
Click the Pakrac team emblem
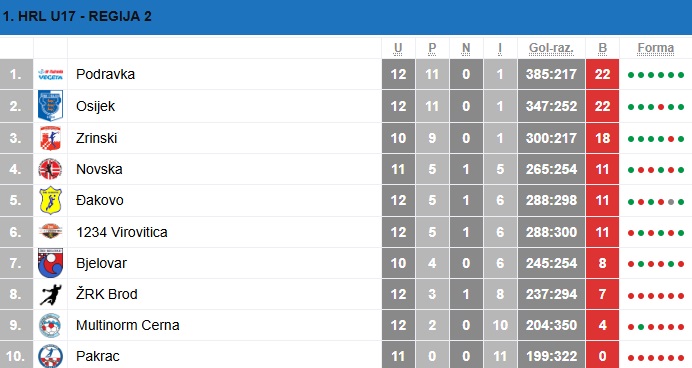50,356
